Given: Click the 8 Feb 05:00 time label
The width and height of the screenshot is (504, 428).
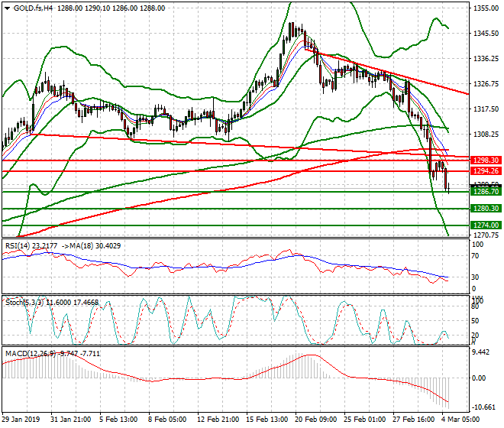Looking at the screenshot, I should point(167,420).
